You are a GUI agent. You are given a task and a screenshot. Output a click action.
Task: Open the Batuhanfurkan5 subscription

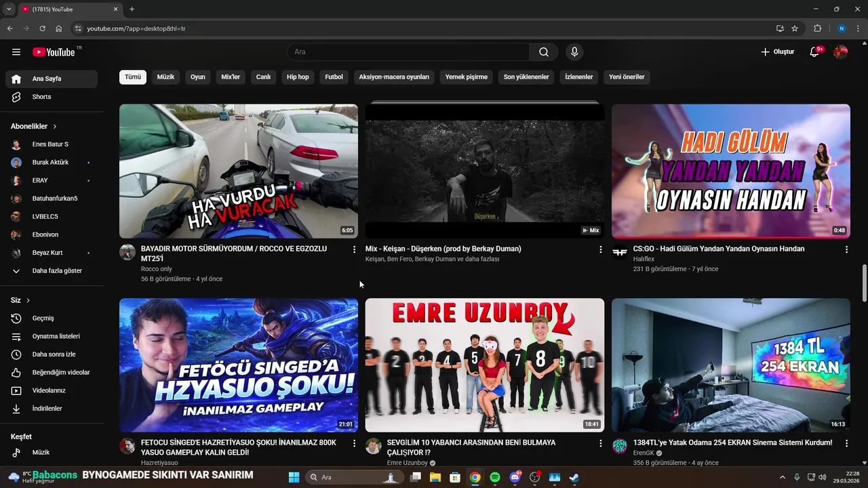coord(52,199)
